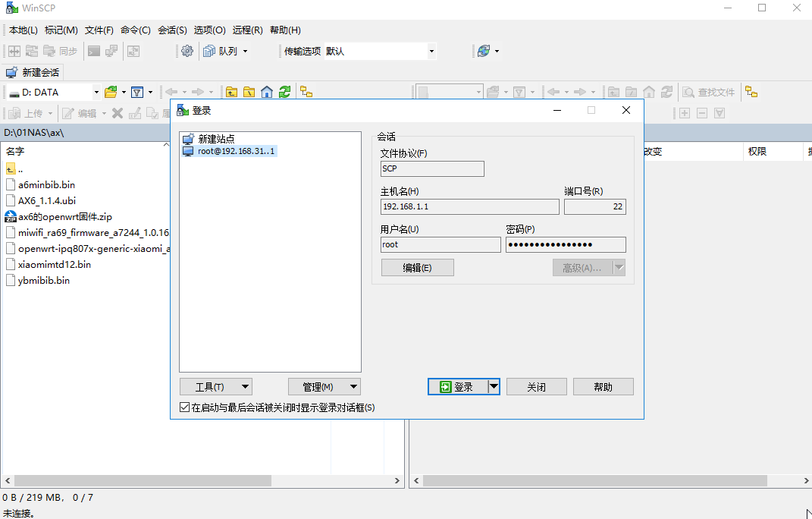This screenshot has height=519, width=812.
Task: Click the rename icon next to delete
Action: click(135, 113)
